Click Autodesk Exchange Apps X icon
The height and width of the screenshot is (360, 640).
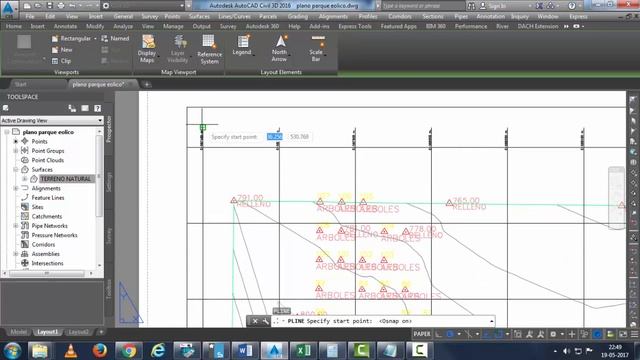[540, 6]
